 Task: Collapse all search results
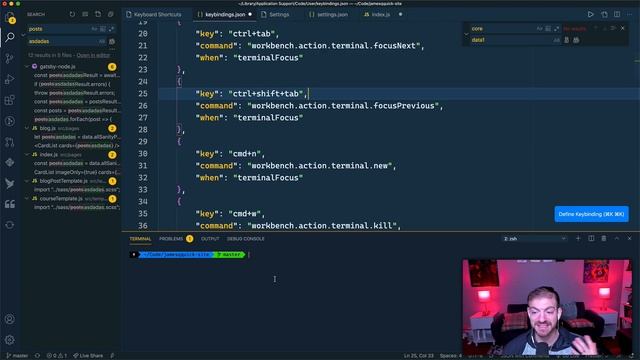point(111,14)
